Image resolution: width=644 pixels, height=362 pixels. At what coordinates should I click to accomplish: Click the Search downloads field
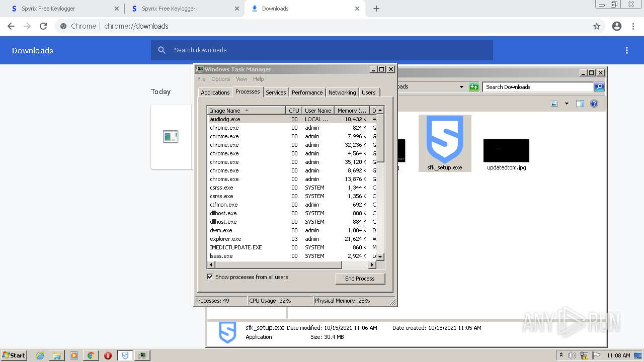tap(322, 50)
